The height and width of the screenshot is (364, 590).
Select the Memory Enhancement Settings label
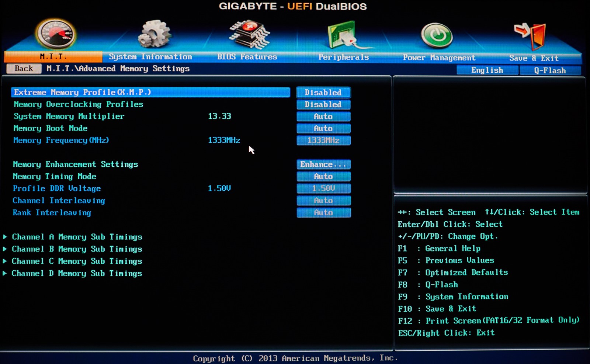pyautogui.click(x=76, y=164)
